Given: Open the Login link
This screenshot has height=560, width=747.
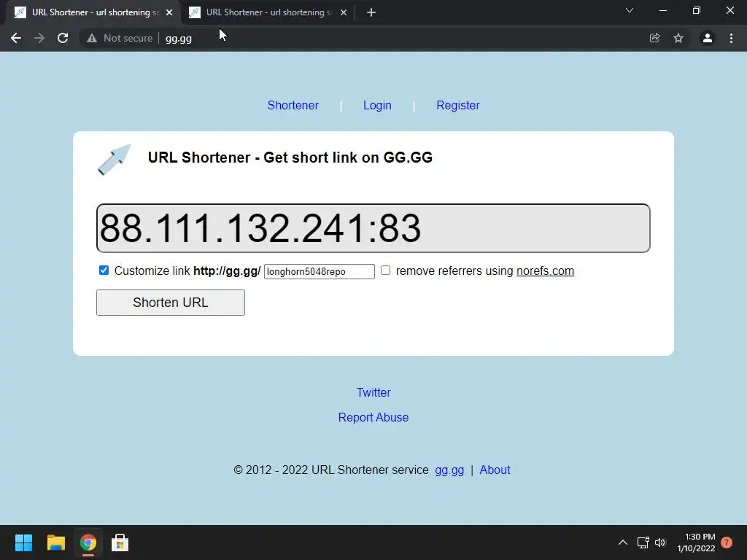Looking at the screenshot, I should pos(377,105).
